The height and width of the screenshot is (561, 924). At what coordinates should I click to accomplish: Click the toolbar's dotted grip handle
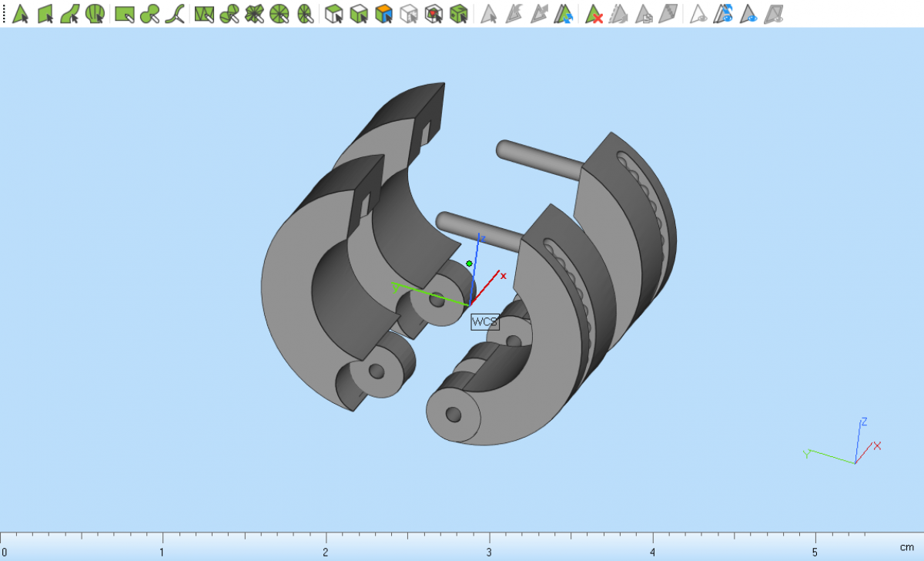click(4, 13)
